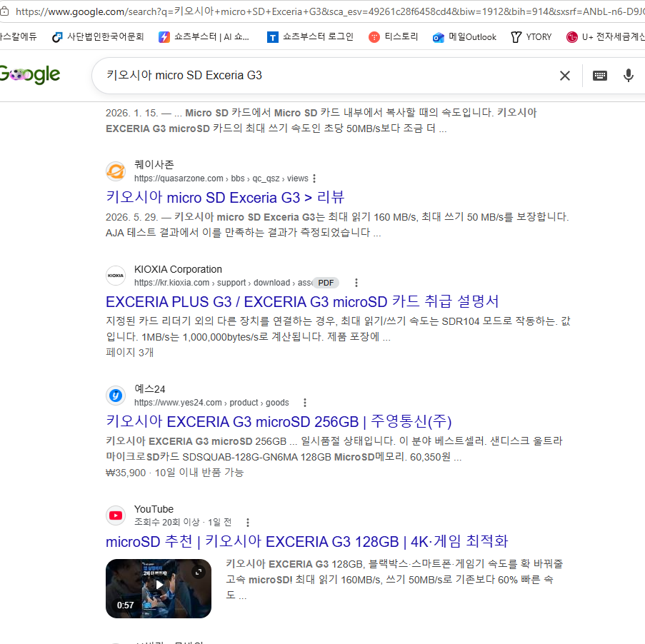The width and height of the screenshot is (645, 644).
Task: Open the YTORY bookmark
Action: tap(531, 37)
